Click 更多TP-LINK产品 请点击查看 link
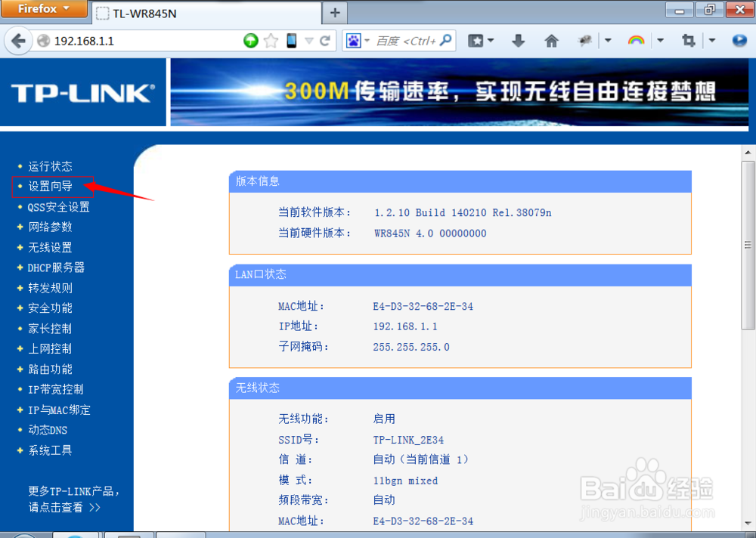This screenshot has width=756, height=538. [x=73, y=499]
